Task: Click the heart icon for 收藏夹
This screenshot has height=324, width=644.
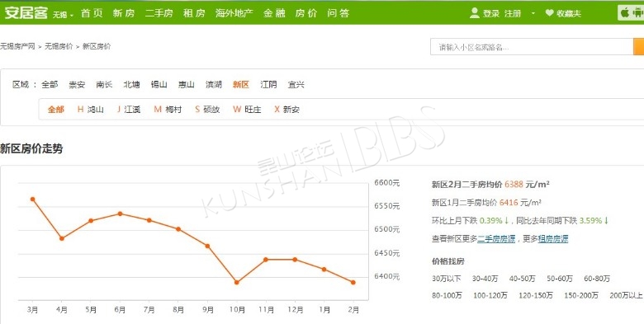Action: point(549,13)
